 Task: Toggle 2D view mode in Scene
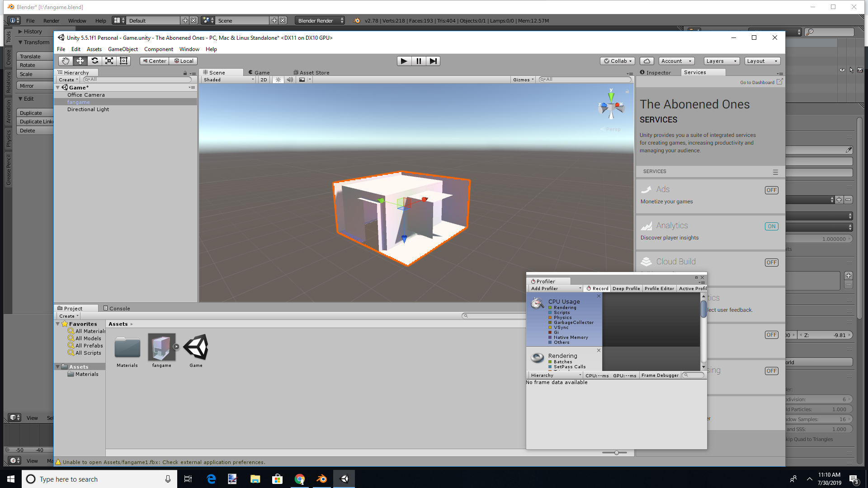pyautogui.click(x=264, y=80)
